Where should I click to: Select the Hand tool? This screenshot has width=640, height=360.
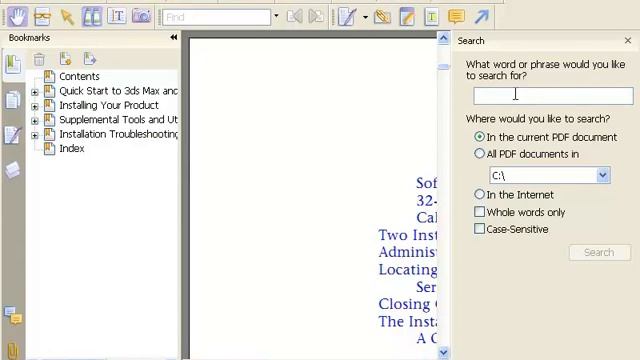[x=18, y=17]
